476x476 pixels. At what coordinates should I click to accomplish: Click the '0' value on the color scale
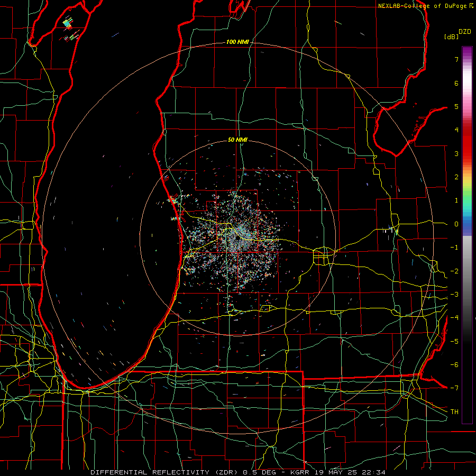[x=456, y=224]
